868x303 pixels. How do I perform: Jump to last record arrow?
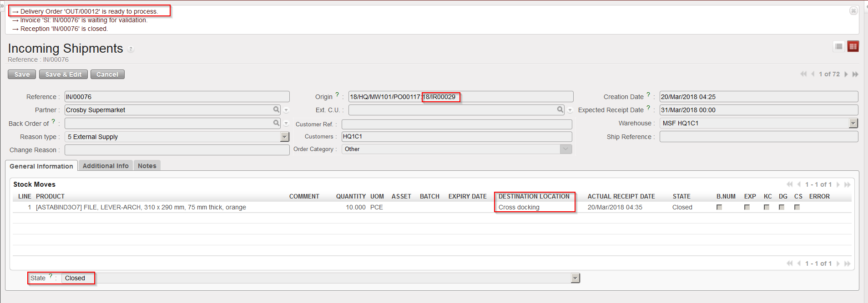(x=855, y=75)
